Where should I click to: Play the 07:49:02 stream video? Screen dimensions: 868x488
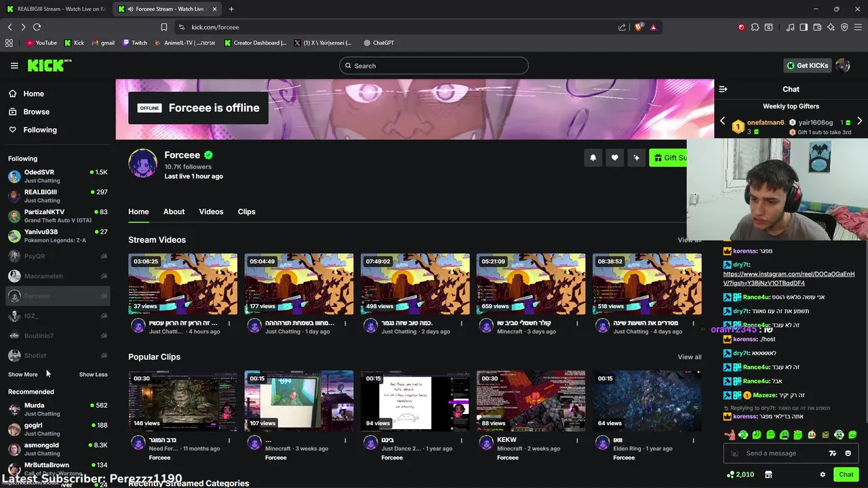click(415, 284)
